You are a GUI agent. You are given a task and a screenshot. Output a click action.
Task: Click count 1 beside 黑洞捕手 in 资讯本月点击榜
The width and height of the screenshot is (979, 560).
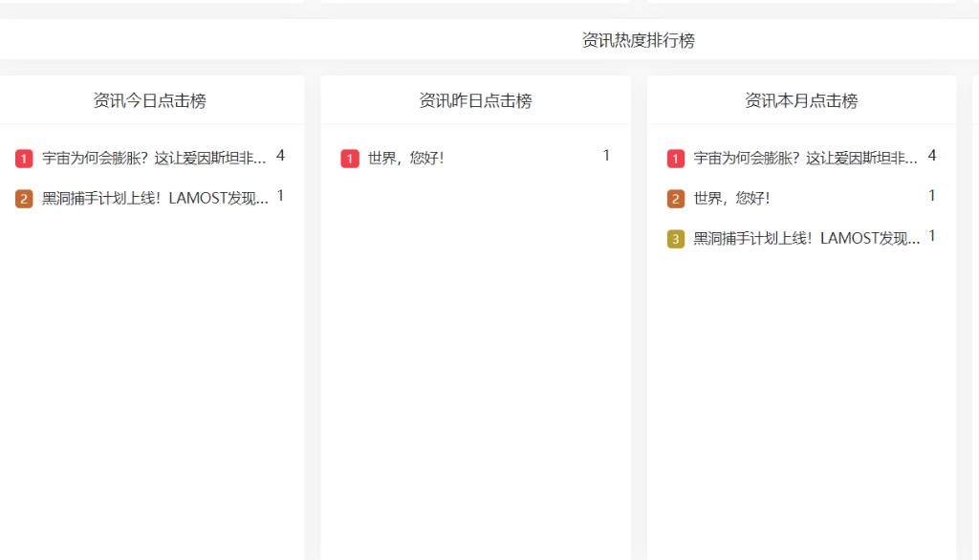coord(932,236)
